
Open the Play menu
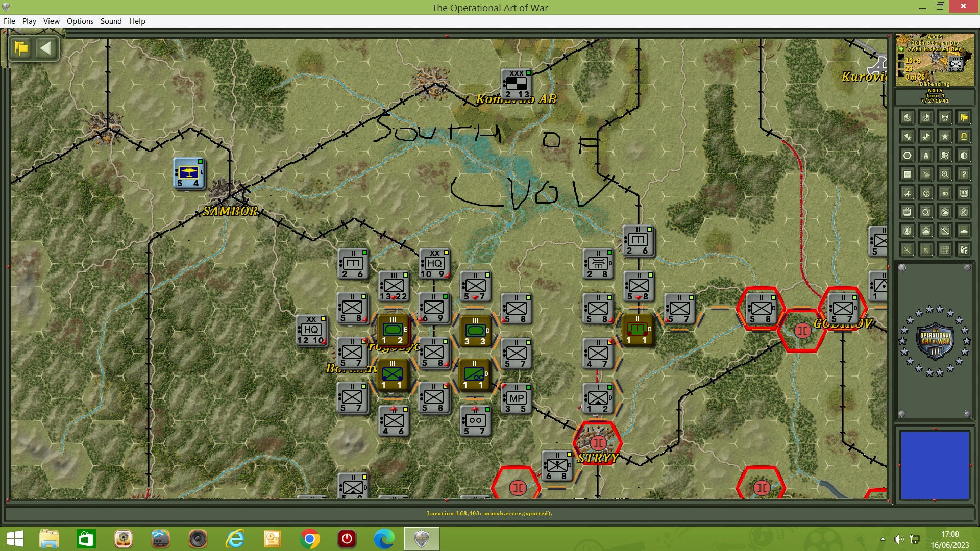[x=29, y=21]
